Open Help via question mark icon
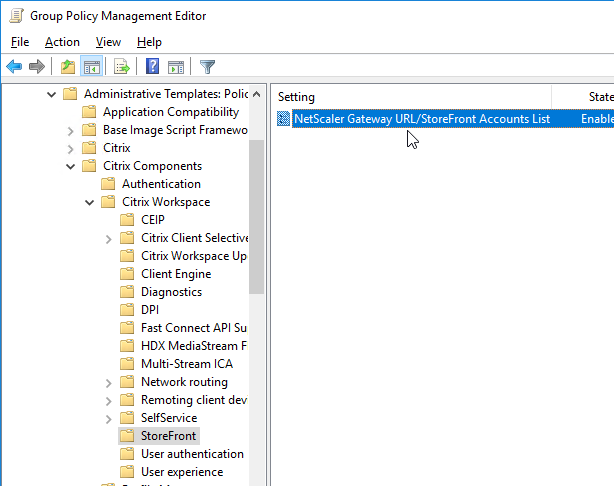The width and height of the screenshot is (614, 486). point(152,66)
